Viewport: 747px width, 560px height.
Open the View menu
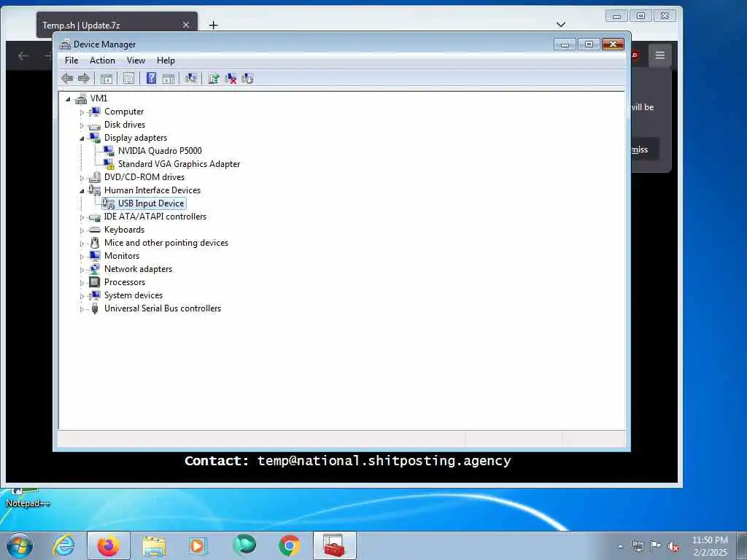[x=136, y=61]
